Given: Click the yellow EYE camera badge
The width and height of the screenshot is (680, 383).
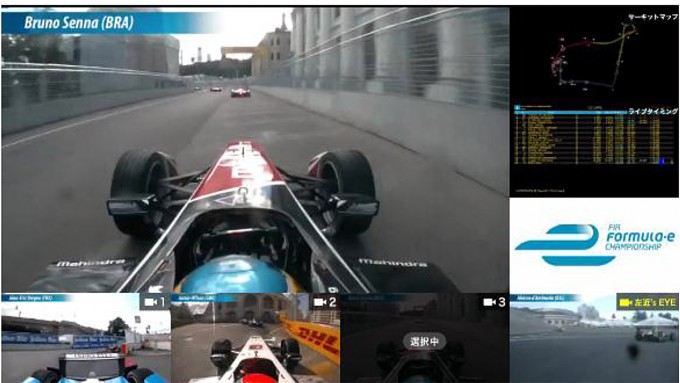Looking at the screenshot, I should pyautogui.click(x=647, y=302).
